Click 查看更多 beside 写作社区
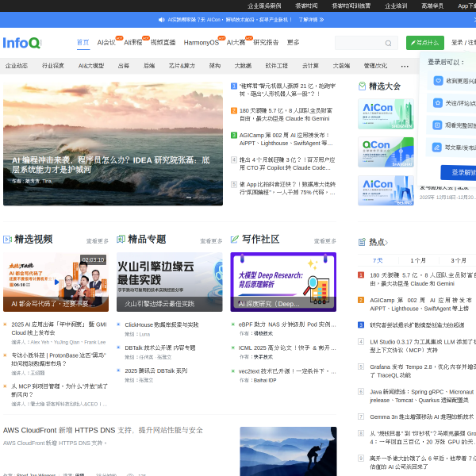This screenshot has width=476, height=476. click(x=324, y=241)
